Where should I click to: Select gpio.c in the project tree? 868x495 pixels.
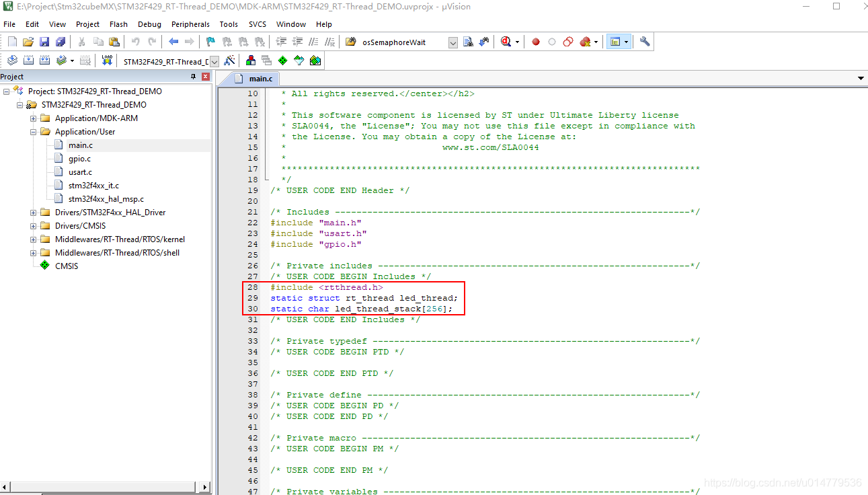tap(79, 159)
